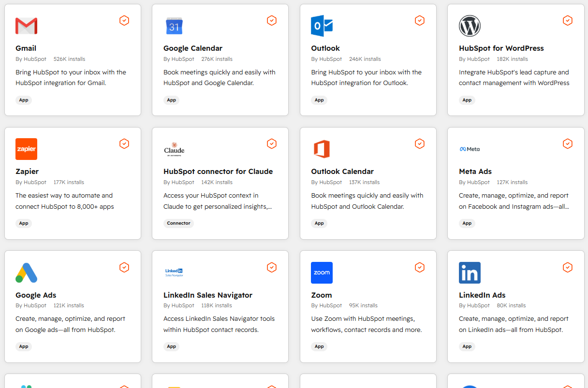Click the App tag on Google Ads card

click(x=24, y=346)
